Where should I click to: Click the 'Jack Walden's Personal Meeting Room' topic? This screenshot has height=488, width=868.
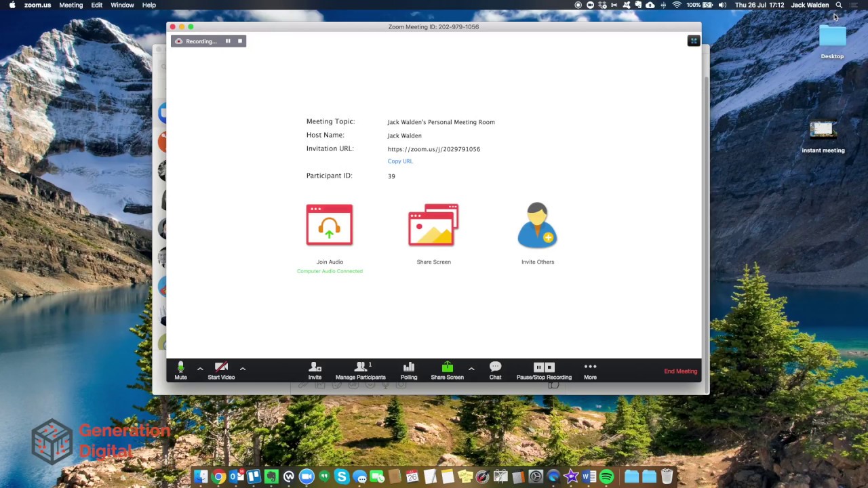[441, 122]
